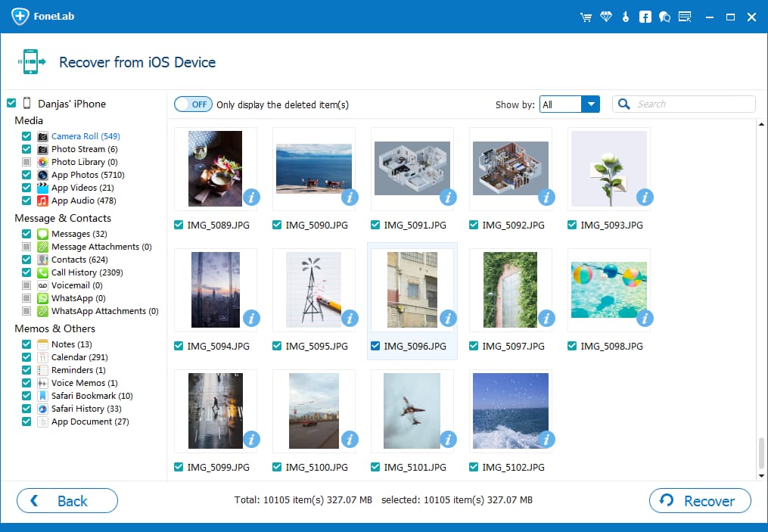Toggle the WhatsApp checkbox
768x532 pixels.
click(x=26, y=298)
